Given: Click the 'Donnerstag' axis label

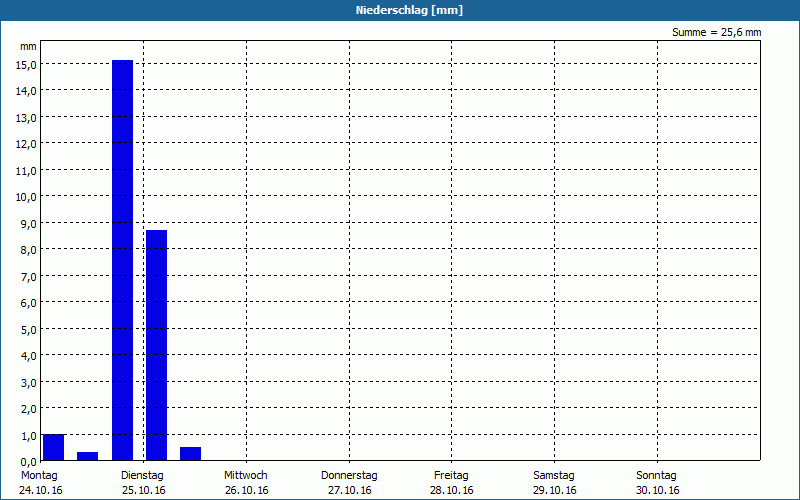Looking at the screenshot, I should pos(349,475).
